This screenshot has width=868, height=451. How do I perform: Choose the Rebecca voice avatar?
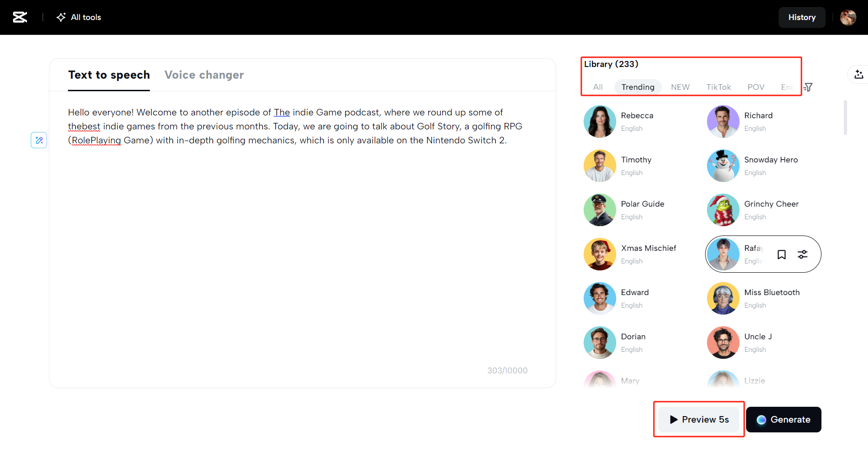(600, 121)
